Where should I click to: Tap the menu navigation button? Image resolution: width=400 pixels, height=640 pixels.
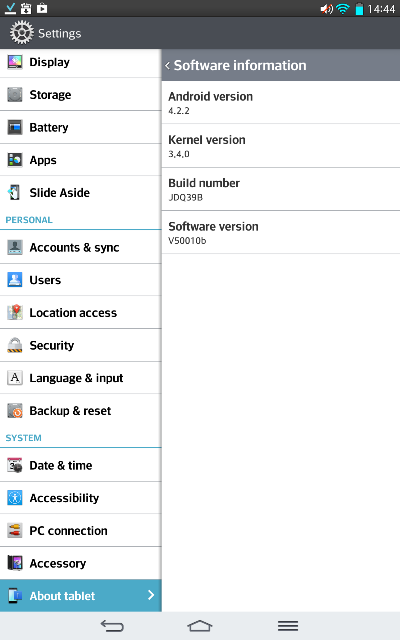click(288, 626)
